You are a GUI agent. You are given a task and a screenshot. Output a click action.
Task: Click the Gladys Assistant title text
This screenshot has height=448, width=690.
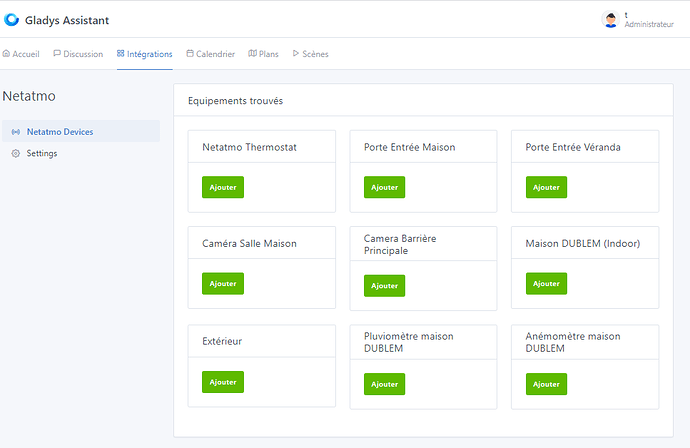coord(67,20)
